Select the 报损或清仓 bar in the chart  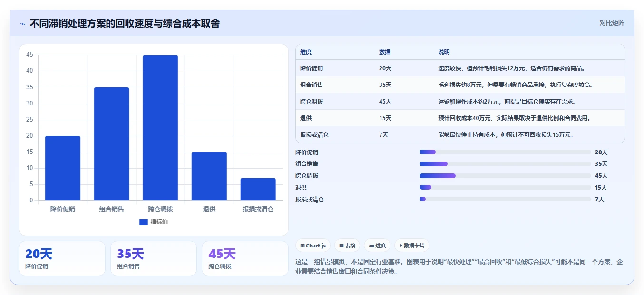tap(258, 189)
